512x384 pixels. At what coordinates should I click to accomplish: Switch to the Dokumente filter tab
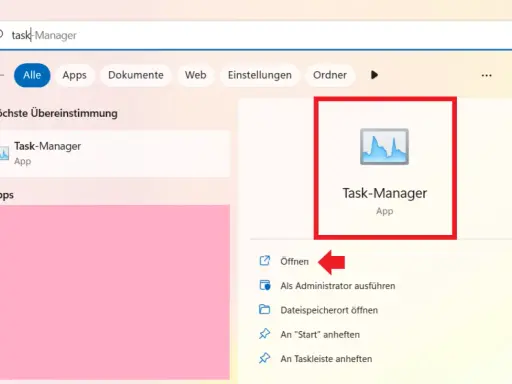click(x=136, y=75)
